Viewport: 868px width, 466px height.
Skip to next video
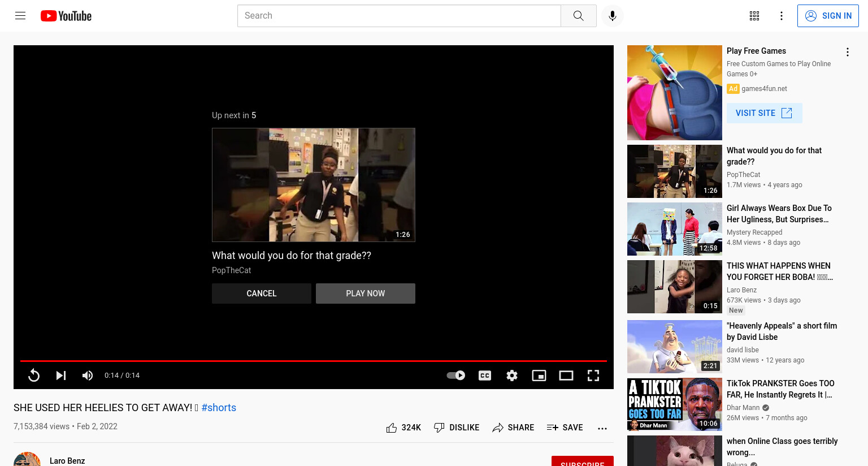(61, 376)
